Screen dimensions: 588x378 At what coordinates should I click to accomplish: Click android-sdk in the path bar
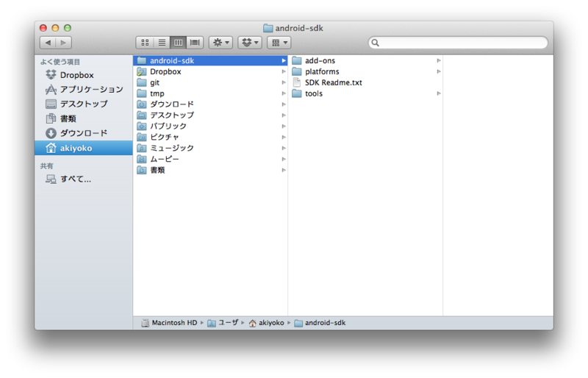320,323
